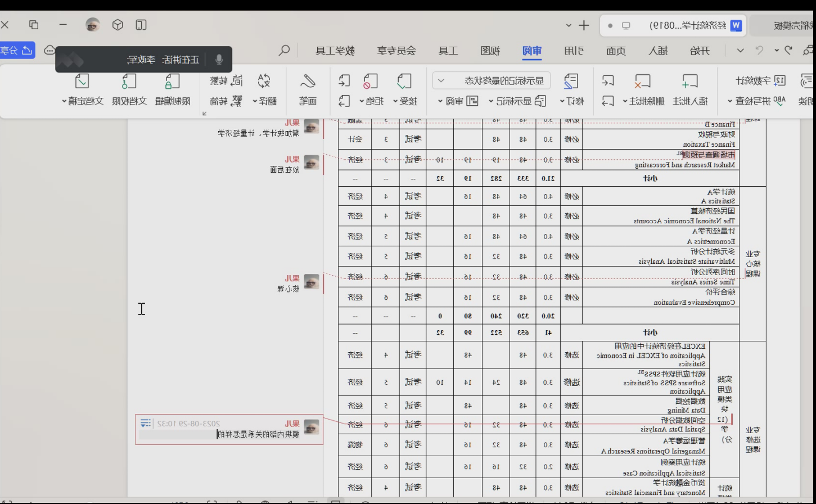Click the Reject change (拒绝) icon
Screen dimensions: 816x504
370,82
